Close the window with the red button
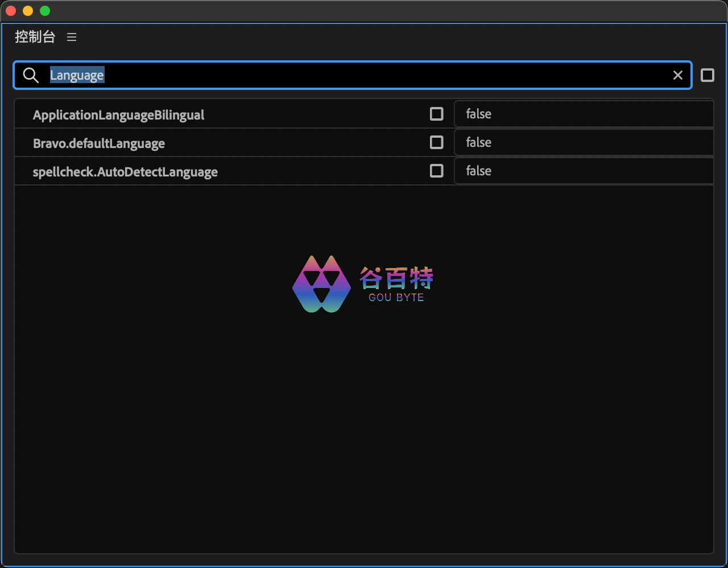The height and width of the screenshot is (568, 728). coord(11,11)
